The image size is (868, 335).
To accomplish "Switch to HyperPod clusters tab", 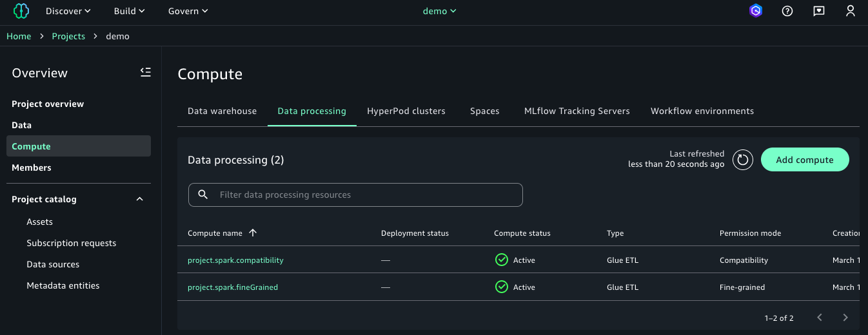I will 406,111.
